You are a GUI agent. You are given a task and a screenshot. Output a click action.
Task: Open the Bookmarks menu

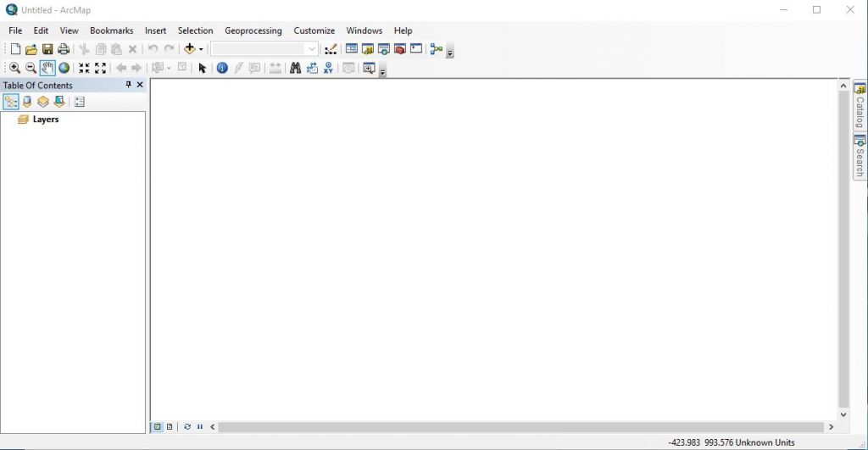tap(111, 31)
